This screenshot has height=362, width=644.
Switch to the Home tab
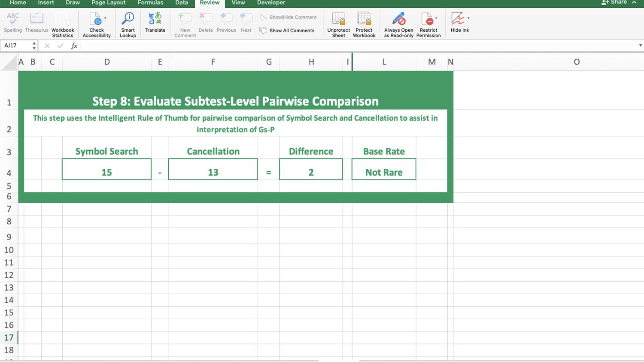click(x=18, y=3)
